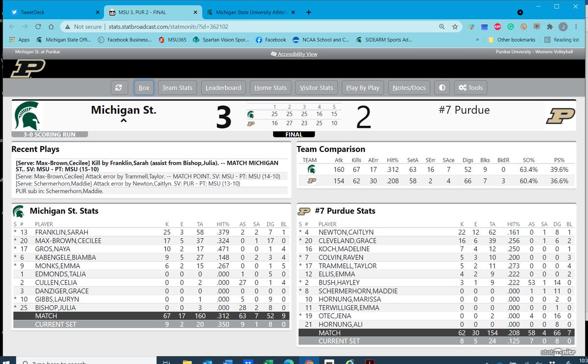Open the Extensions puzzle piece menu
The image size is (588, 364).
tap(550, 27)
